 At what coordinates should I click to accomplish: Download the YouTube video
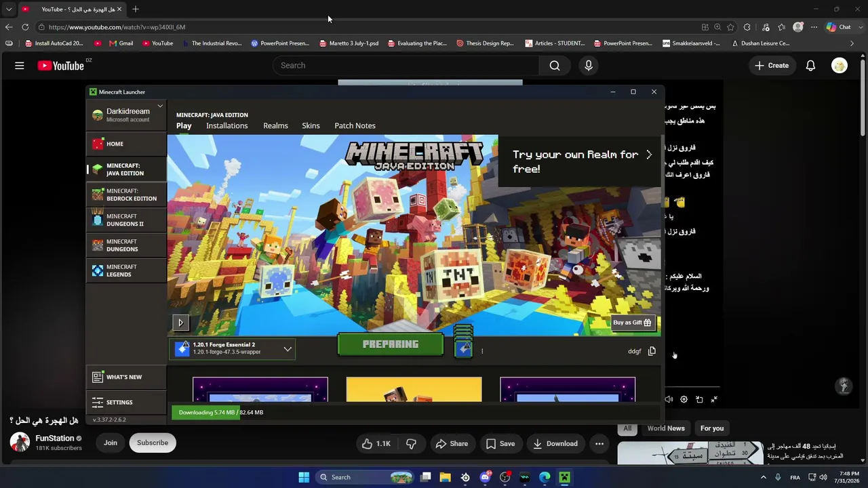click(555, 444)
